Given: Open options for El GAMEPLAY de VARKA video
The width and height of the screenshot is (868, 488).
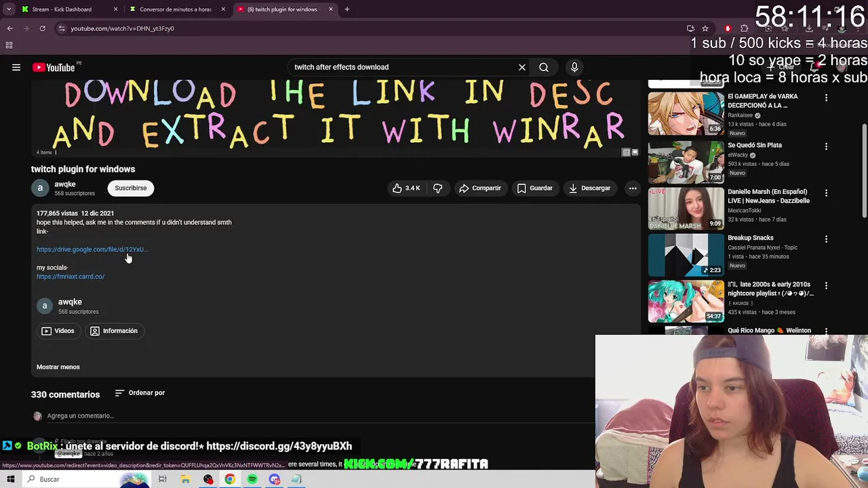Looking at the screenshot, I should [x=826, y=98].
